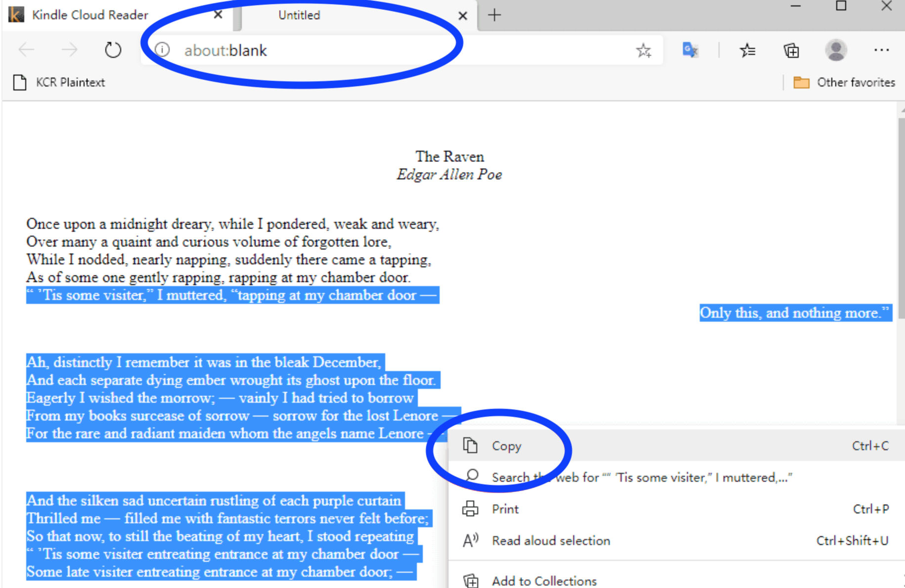Click the author line 'Edgar Allen Poe'
This screenshot has width=905, height=588.
click(450, 174)
